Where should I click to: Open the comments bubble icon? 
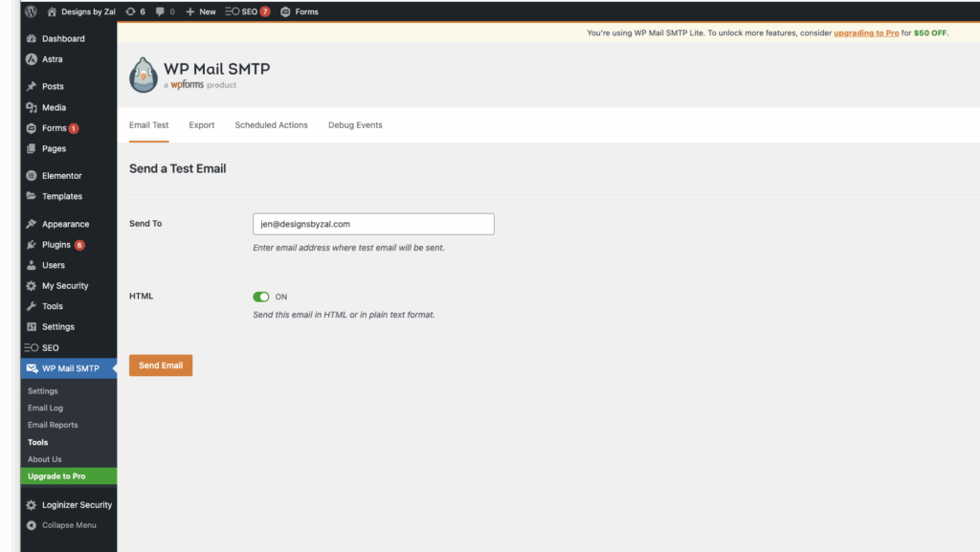coord(160,11)
